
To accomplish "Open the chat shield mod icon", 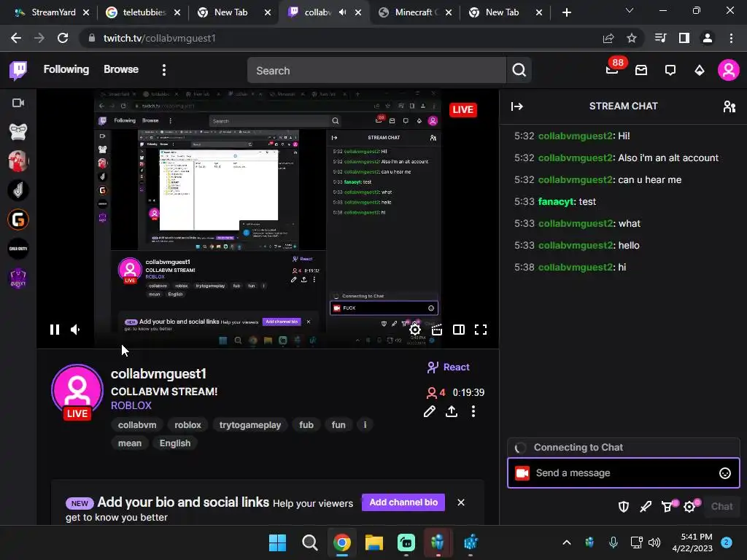I will 623,507.
